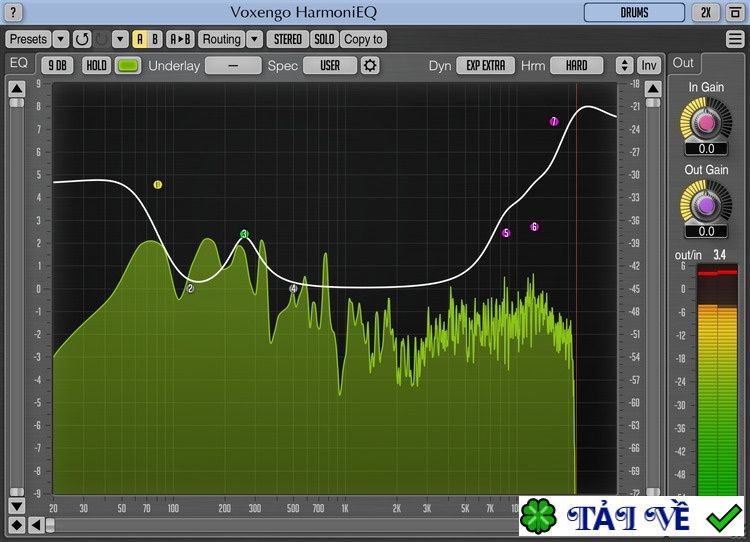Select magenta EQ band point 6
750x542 pixels.
[534, 227]
